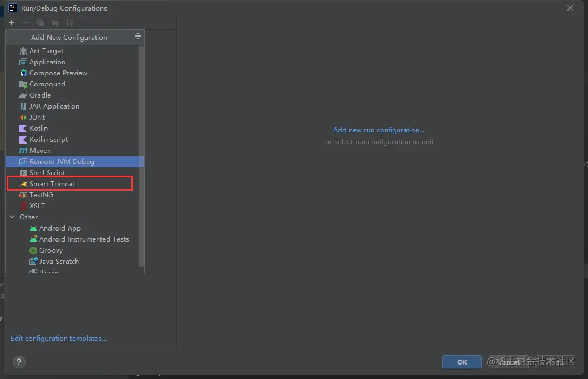The image size is (588, 379).
Task: Select the Kotlin script row text
Action: pyautogui.click(x=49, y=139)
